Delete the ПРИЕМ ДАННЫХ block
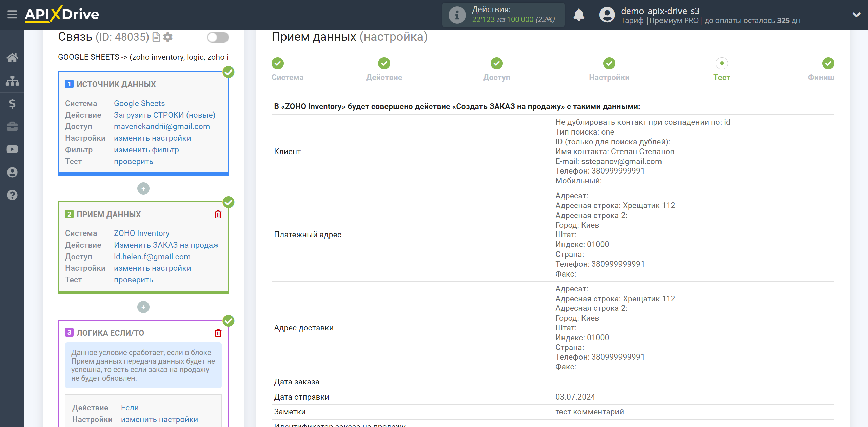 [x=218, y=214]
